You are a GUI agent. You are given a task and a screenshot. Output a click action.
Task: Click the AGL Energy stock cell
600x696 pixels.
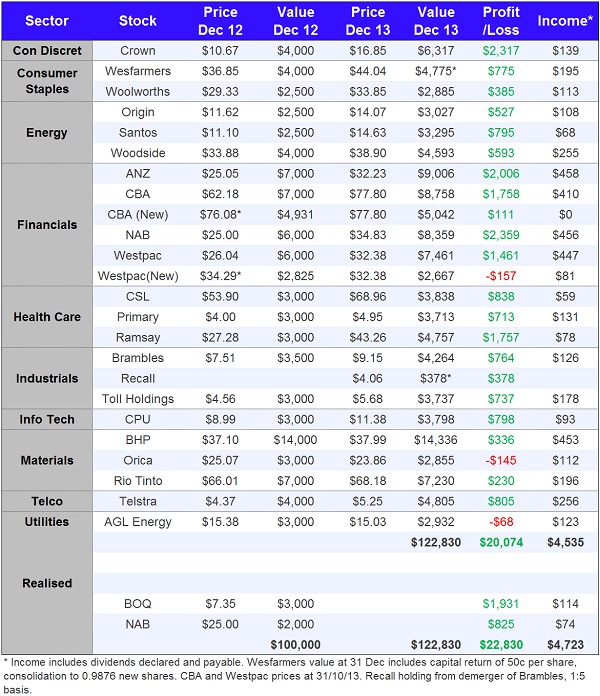[138, 522]
